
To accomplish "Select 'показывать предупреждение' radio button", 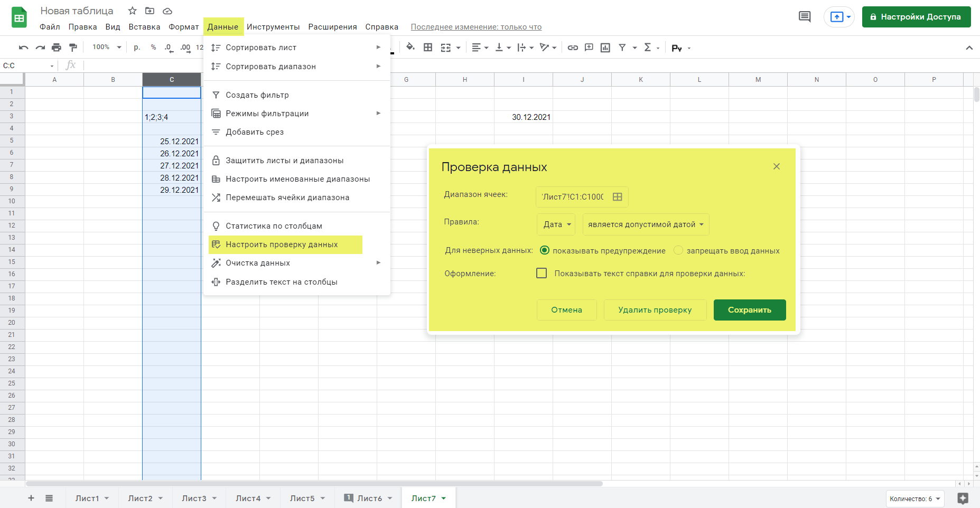I will 545,250.
